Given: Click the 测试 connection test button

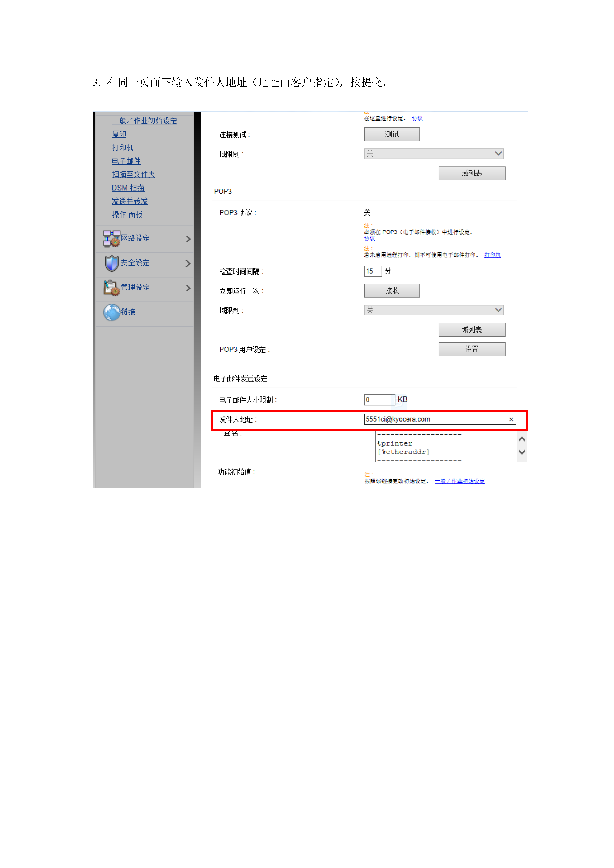Looking at the screenshot, I should pyautogui.click(x=392, y=134).
